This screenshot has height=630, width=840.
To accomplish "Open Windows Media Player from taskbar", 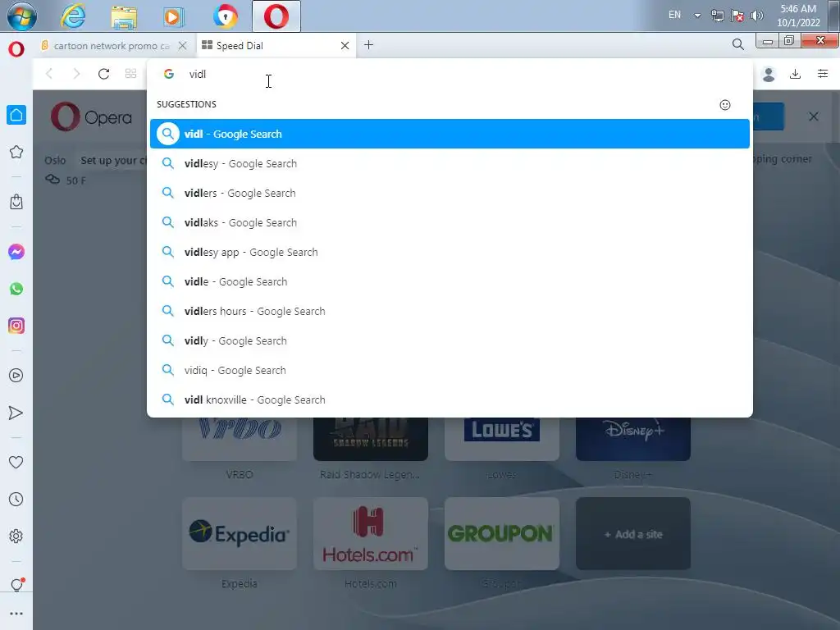I will pyautogui.click(x=173, y=16).
